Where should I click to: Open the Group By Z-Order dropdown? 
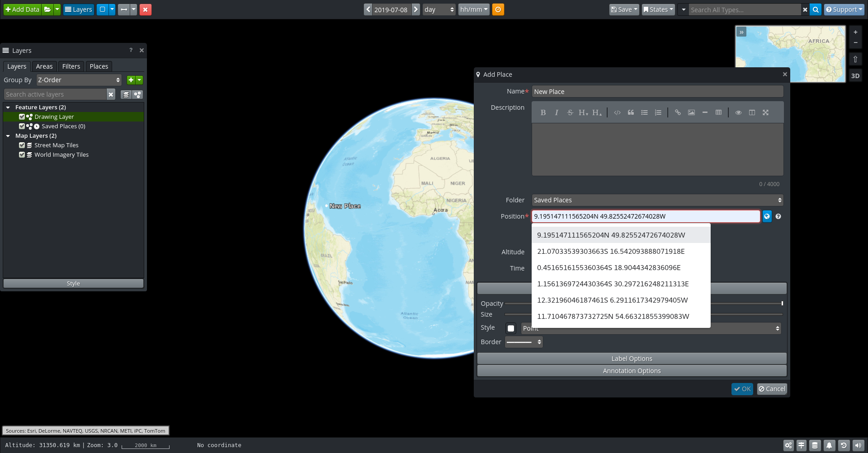(78, 80)
